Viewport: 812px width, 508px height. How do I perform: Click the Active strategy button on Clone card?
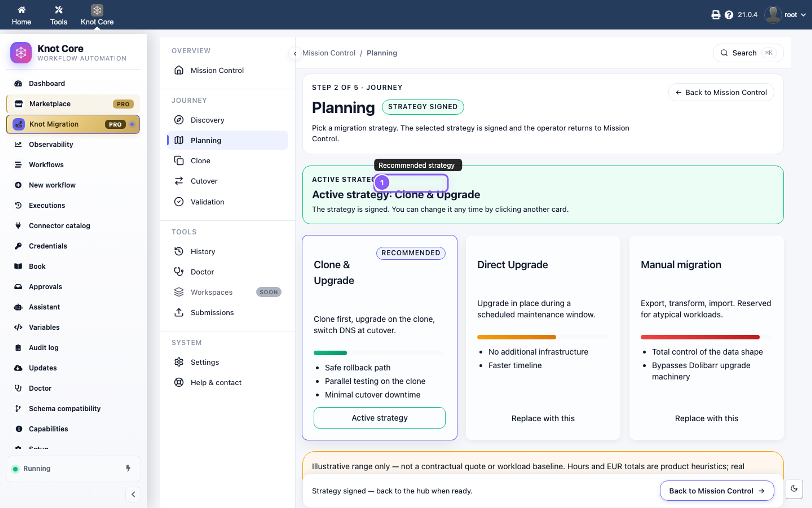click(x=379, y=418)
